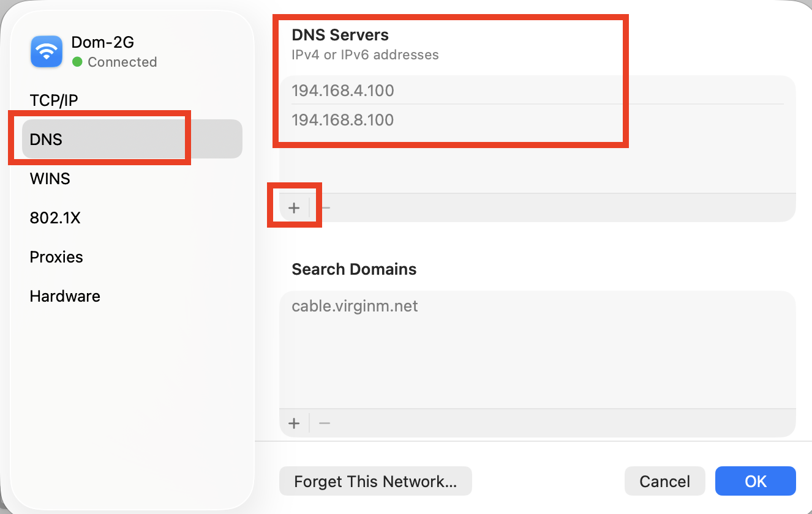This screenshot has height=514, width=812.
Task: Click the plus icon under DNS Servers
Action: pos(294,207)
